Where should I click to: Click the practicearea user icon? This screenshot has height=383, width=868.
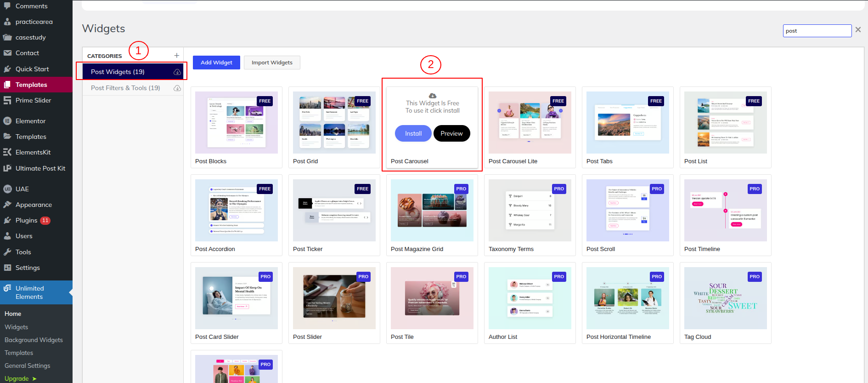click(x=7, y=22)
